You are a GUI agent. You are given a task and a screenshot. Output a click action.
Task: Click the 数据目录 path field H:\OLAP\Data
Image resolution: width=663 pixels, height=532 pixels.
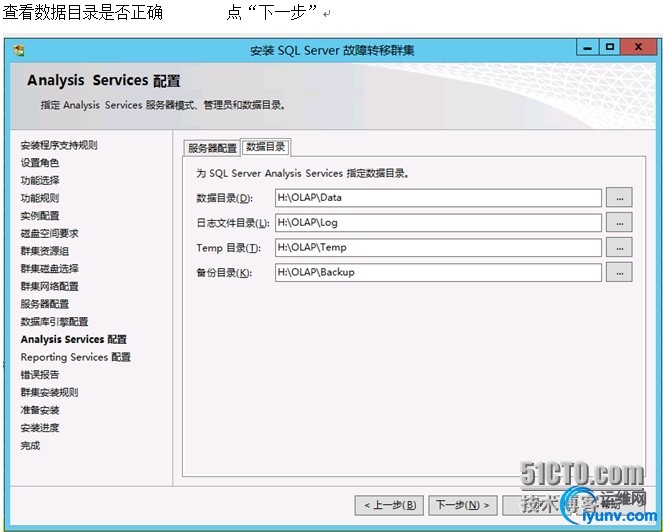tap(438, 197)
